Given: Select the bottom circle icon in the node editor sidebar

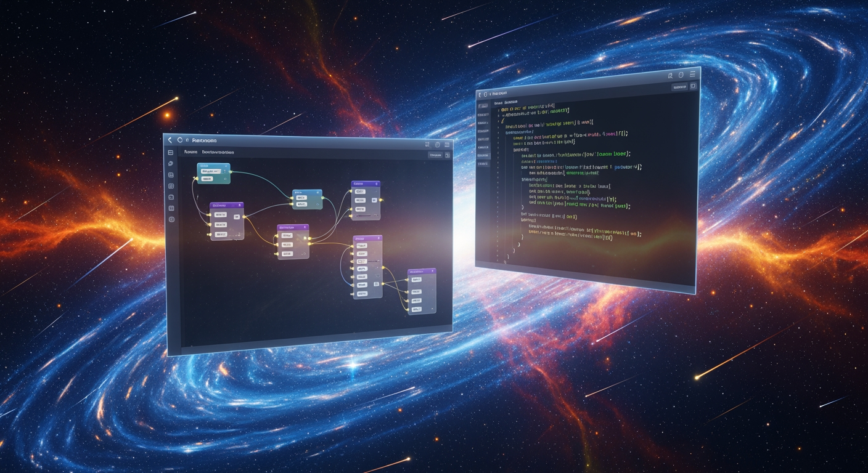Looking at the screenshot, I should [x=171, y=219].
